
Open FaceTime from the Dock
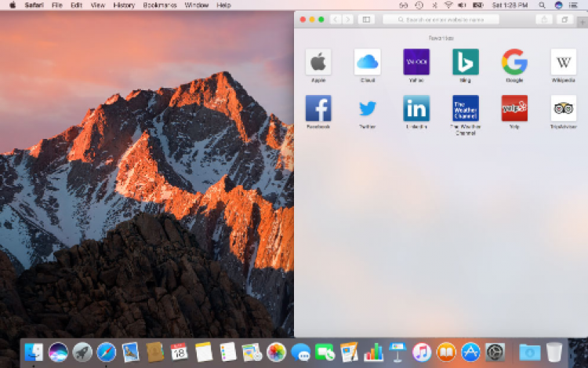tap(325, 352)
